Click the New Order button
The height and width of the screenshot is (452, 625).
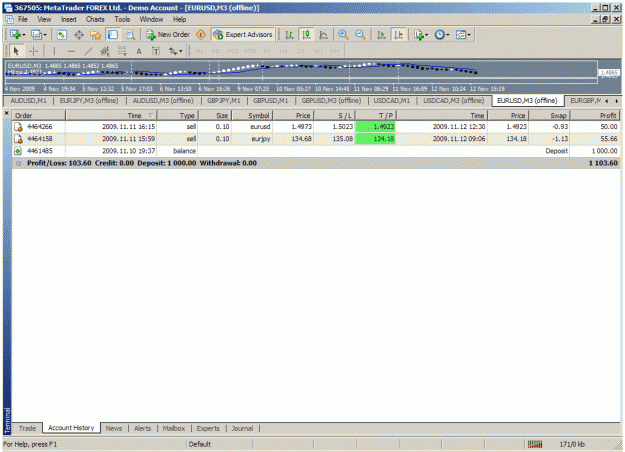click(x=168, y=35)
